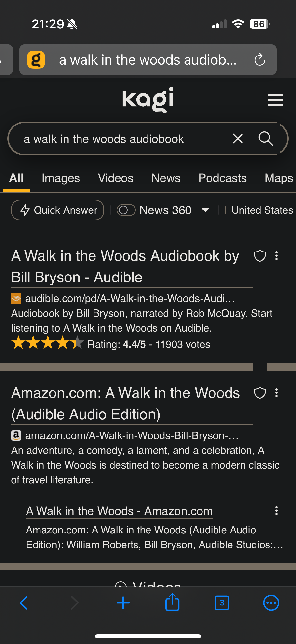Image resolution: width=296 pixels, height=644 pixels.
Task: Go back with the browser back arrow
Action: tap(24, 603)
